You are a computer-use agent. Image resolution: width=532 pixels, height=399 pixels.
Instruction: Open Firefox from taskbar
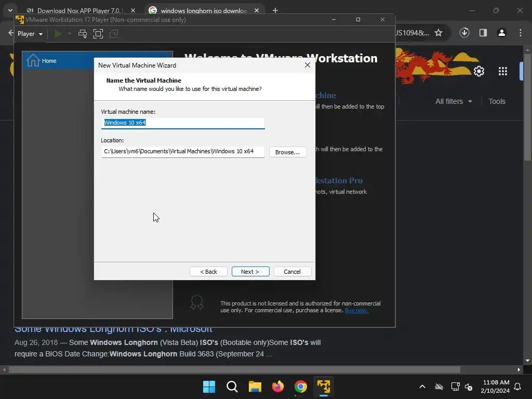click(278, 387)
